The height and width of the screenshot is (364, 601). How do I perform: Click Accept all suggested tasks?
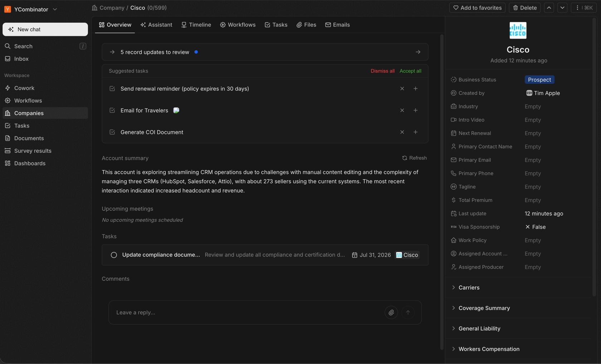410,71
